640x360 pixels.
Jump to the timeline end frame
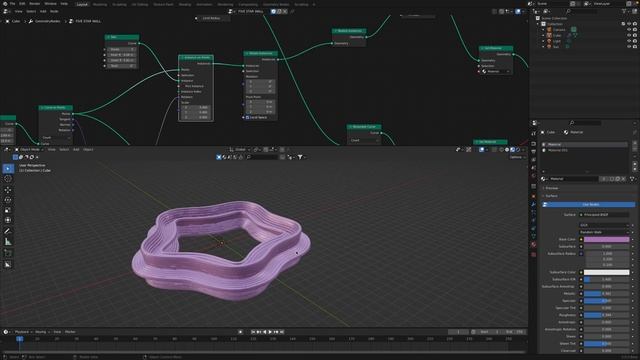point(282,332)
